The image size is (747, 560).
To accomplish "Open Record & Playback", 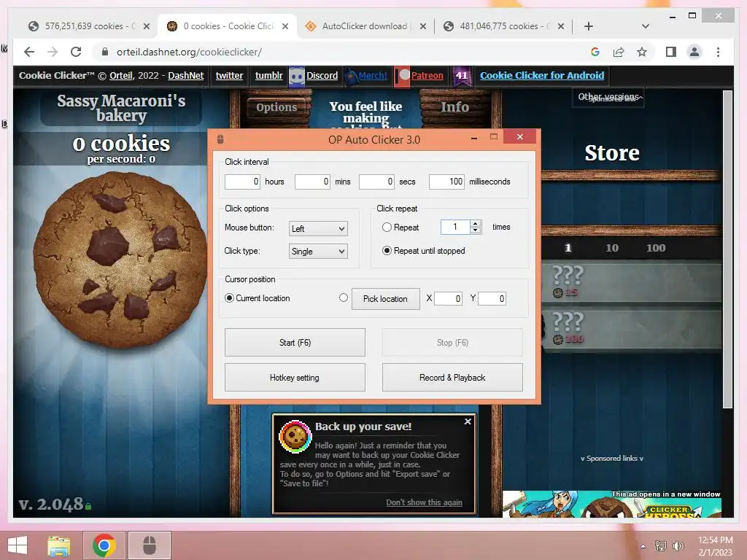I will [452, 378].
